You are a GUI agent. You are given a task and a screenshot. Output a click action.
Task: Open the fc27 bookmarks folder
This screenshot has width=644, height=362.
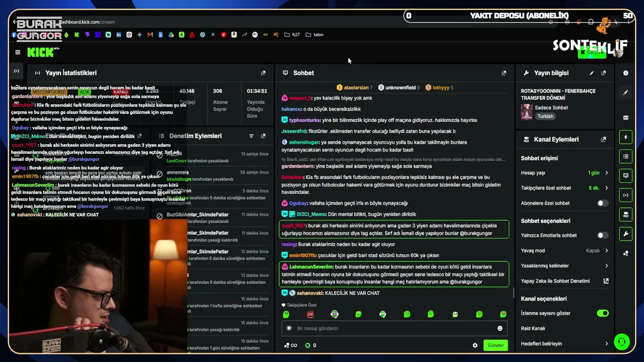pyautogui.click(x=292, y=35)
